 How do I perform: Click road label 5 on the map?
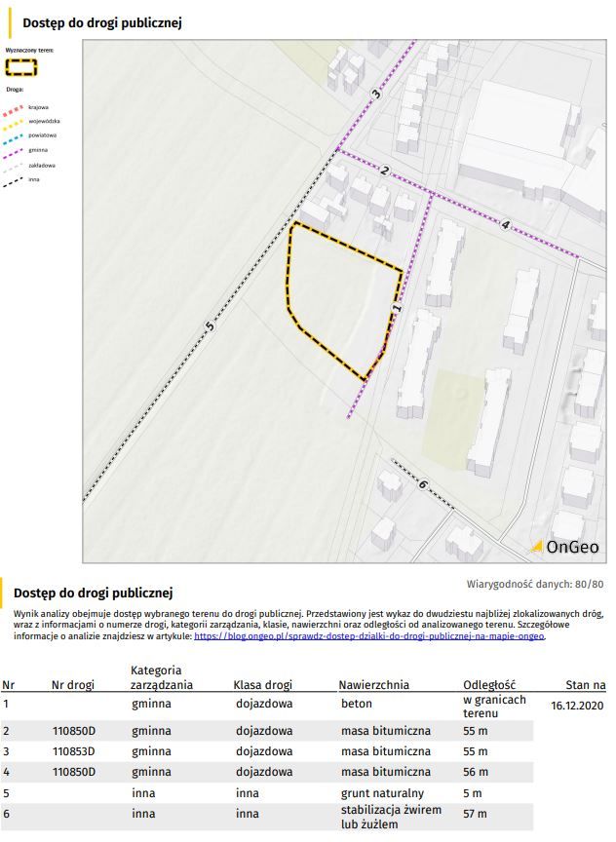[x=209, y=327]
